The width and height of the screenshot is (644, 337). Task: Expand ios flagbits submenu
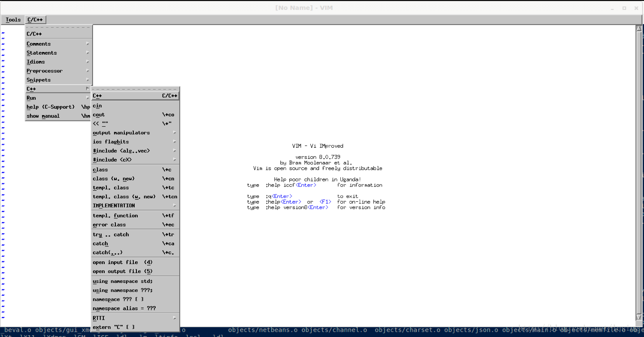[135, 142]
